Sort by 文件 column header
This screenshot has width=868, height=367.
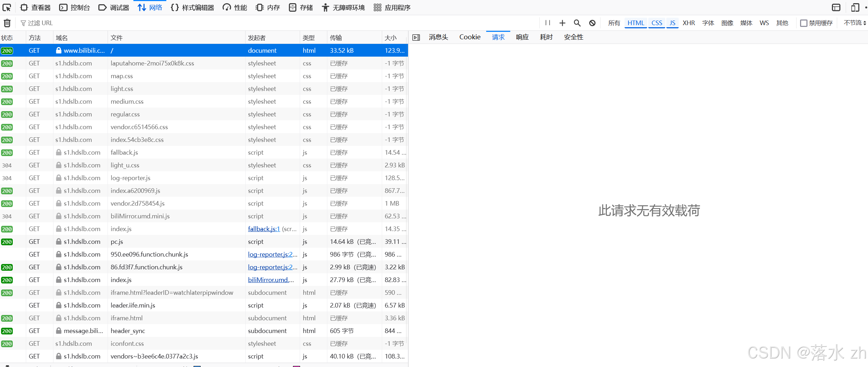(176, 38)
